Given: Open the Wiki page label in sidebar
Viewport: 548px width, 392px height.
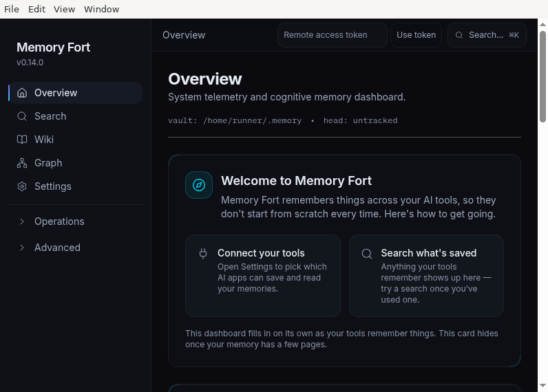Looking at the screenshot, I should coord(44,140).
